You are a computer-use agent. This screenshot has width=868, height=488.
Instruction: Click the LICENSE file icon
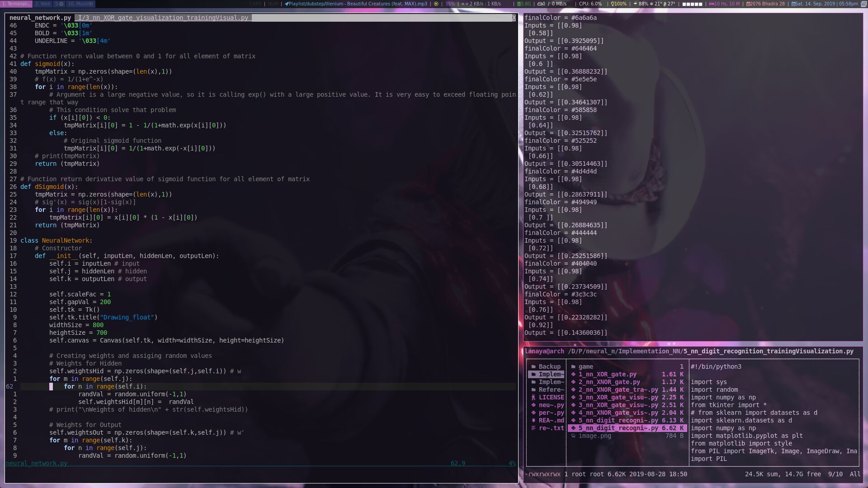(533, 397)
